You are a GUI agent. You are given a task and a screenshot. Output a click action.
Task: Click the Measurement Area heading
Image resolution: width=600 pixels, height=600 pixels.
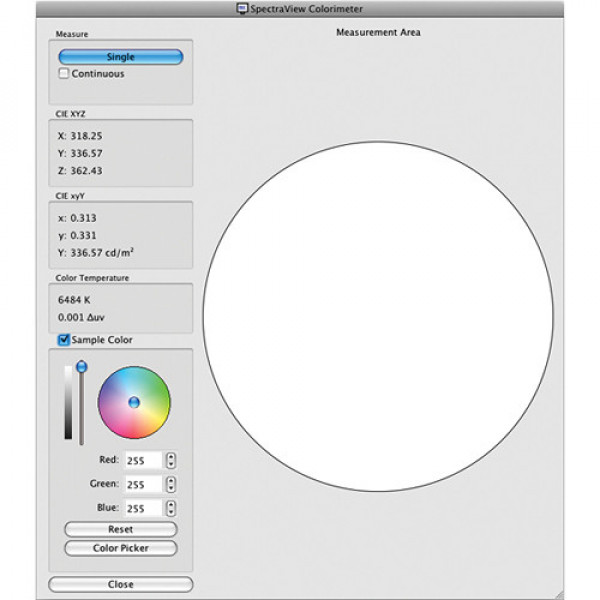click(378, 33)
